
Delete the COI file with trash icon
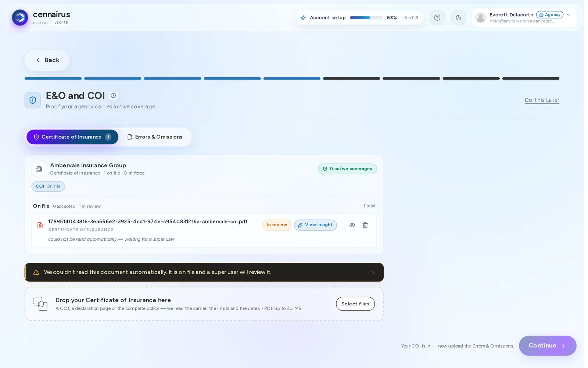(365, 225)
